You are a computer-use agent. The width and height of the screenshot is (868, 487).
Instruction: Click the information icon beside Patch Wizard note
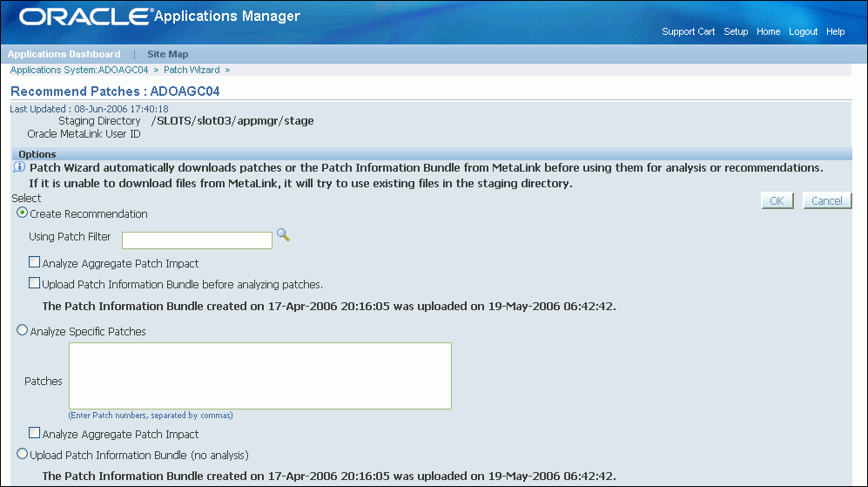tap(19, 167)
